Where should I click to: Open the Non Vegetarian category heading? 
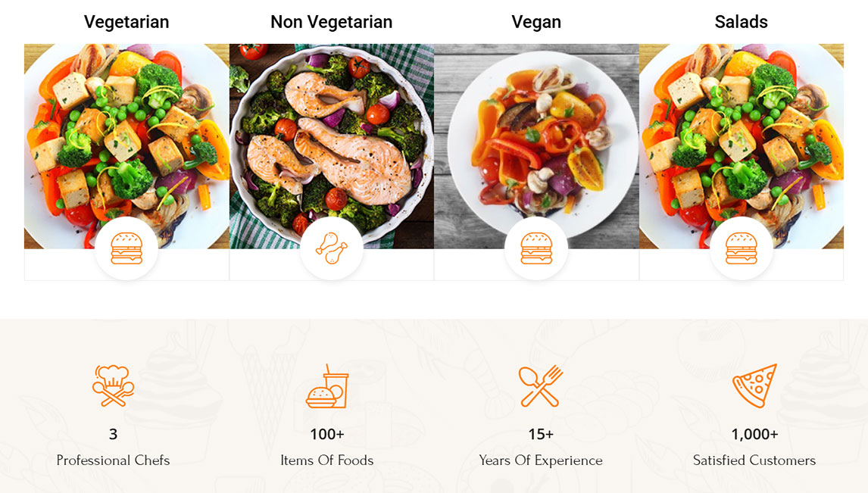[x=331, y=22]
